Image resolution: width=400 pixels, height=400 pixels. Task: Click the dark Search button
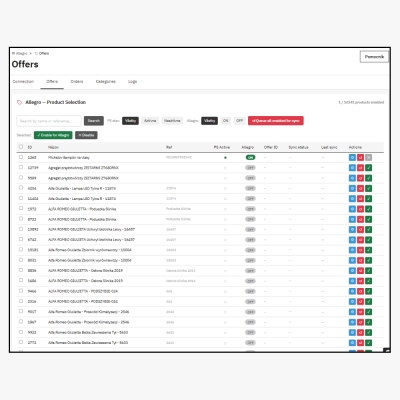(x=94, y=121)
